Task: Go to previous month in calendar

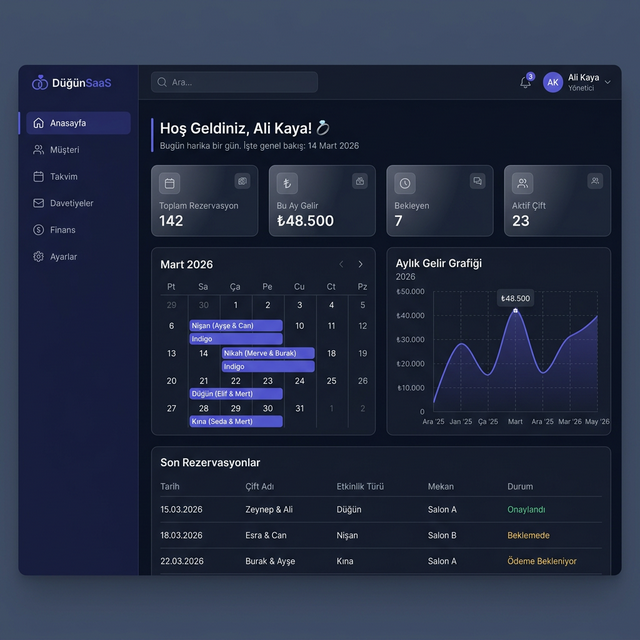Action: tap(341, 264)
